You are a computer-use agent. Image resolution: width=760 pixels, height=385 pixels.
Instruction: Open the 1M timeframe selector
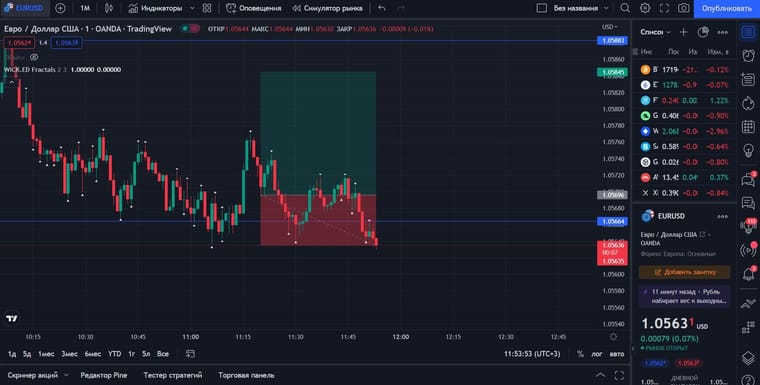click(85, 8)
